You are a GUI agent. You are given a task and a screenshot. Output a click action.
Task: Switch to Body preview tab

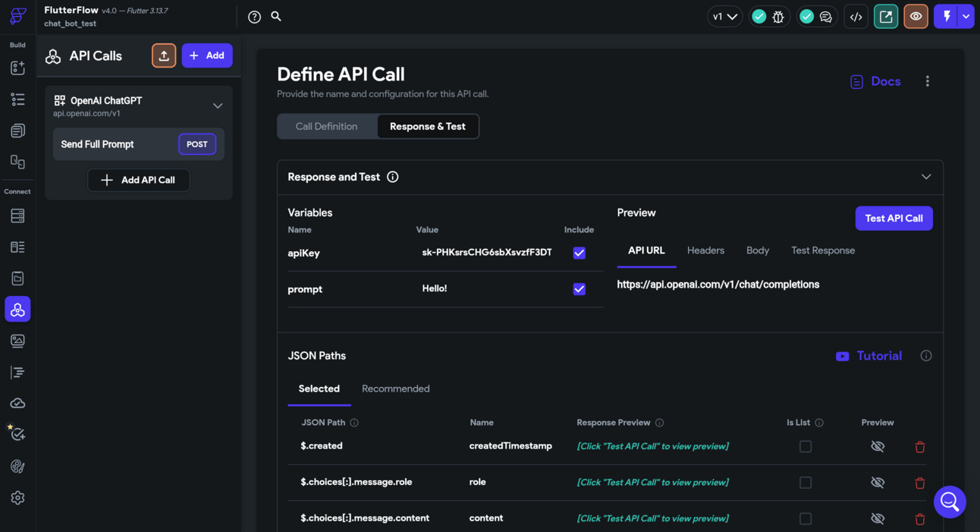pos(758,250)
